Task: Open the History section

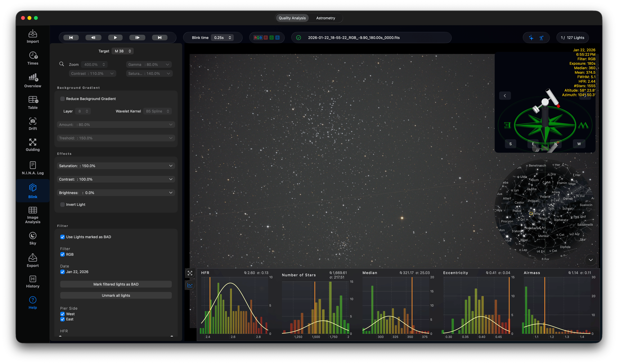Action: [33, 282]
